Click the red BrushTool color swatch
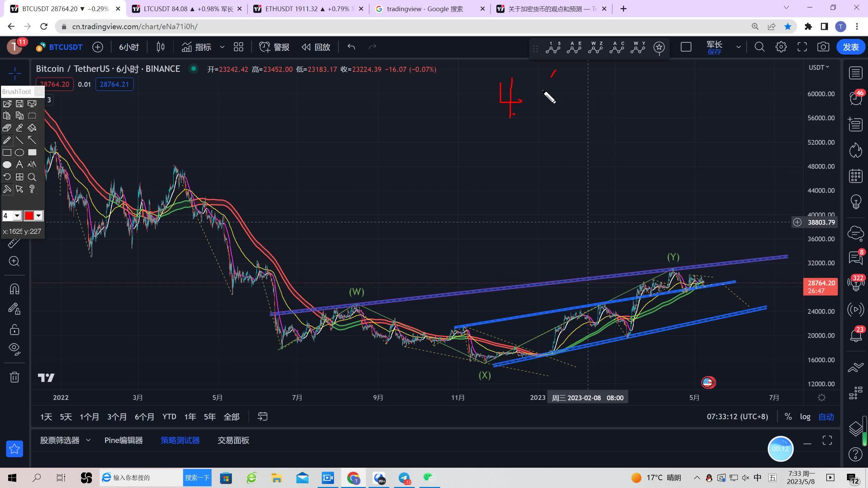The height and width of the screenshot is (488, 868). (x=29, y=216)
